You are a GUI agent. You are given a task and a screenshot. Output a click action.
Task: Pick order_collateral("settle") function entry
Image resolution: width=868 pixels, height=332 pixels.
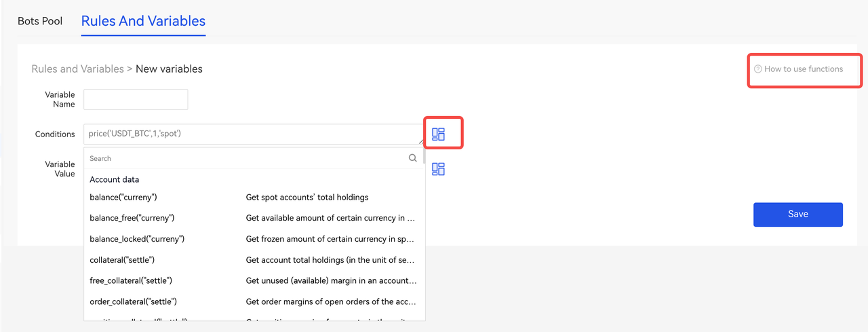[x=133, y=301]
